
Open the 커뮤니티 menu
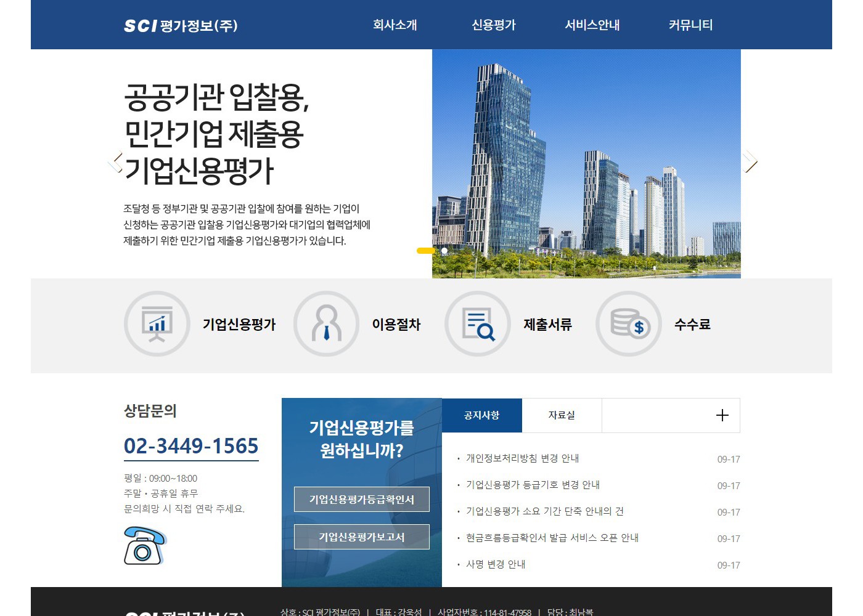[x=690, y=25]
